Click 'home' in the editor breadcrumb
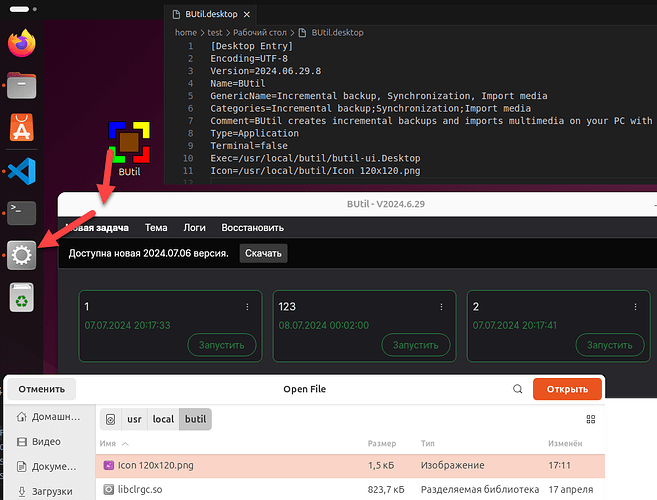The image size is (657, 500). coord(186,33)
